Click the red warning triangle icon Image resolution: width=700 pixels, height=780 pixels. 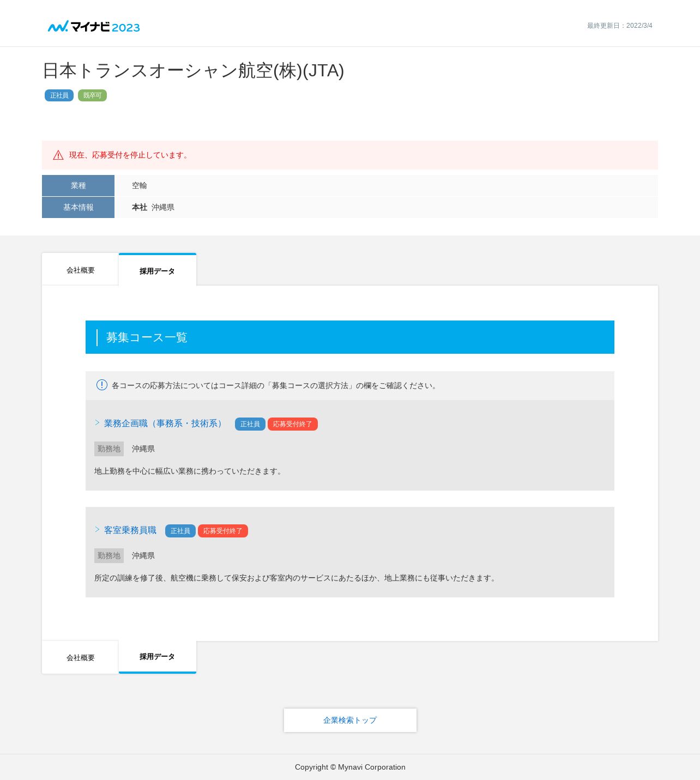tap(58, 155)
